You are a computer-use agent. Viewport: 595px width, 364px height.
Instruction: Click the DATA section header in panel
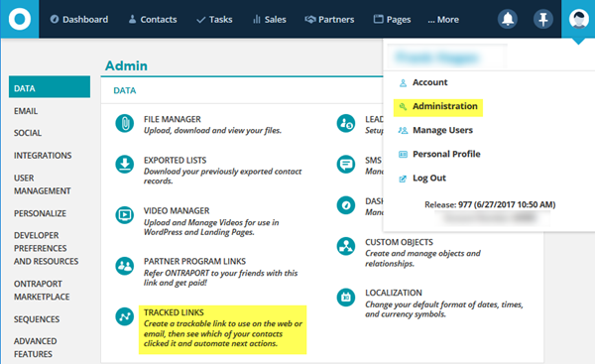pos(125,90)
